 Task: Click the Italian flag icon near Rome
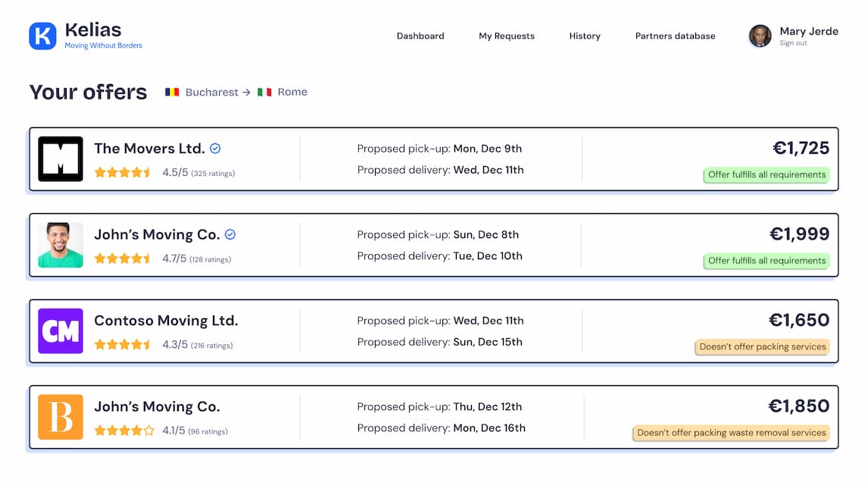pyautogui.click(x=264, y=92)
